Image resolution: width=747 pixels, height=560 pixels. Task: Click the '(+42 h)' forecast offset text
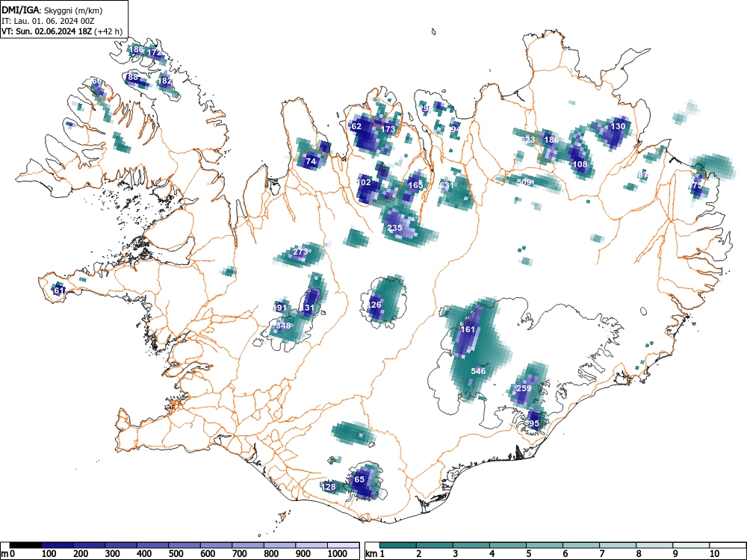108,31
